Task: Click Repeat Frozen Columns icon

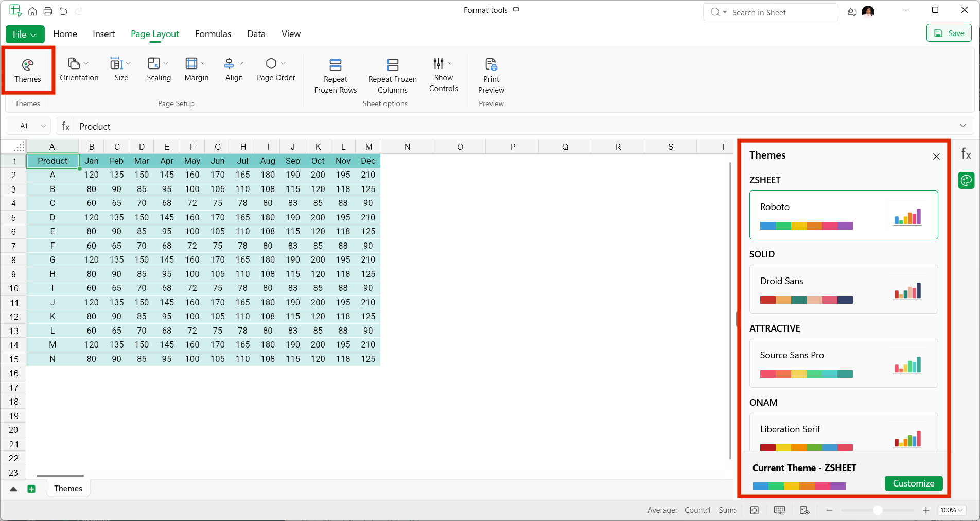Action: click(392, 65)
